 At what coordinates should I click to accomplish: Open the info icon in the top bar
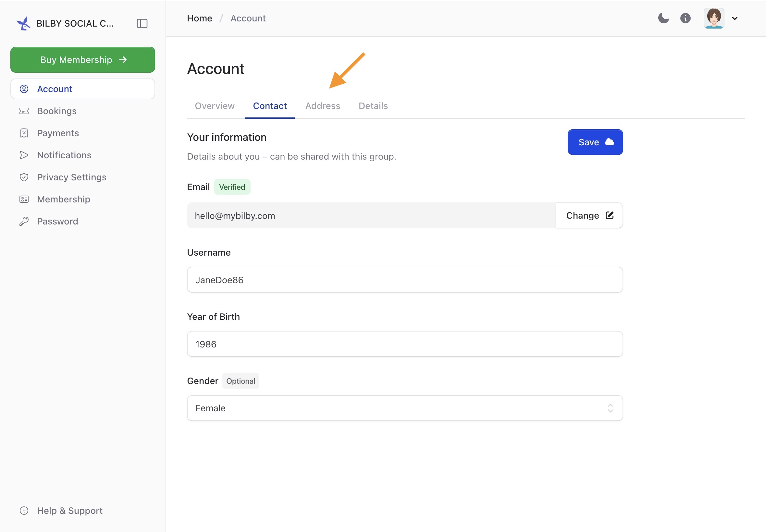click(685, 18)
